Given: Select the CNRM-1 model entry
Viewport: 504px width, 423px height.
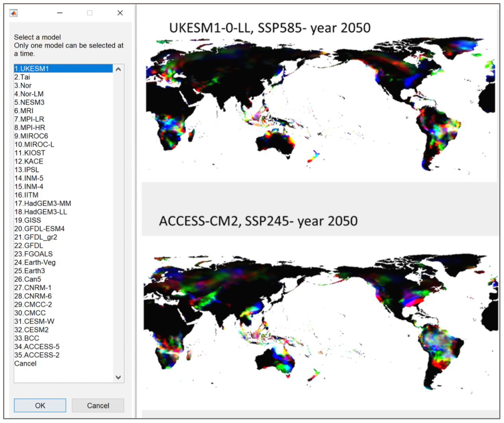Looking at the screenshot, I should point(36,288).
